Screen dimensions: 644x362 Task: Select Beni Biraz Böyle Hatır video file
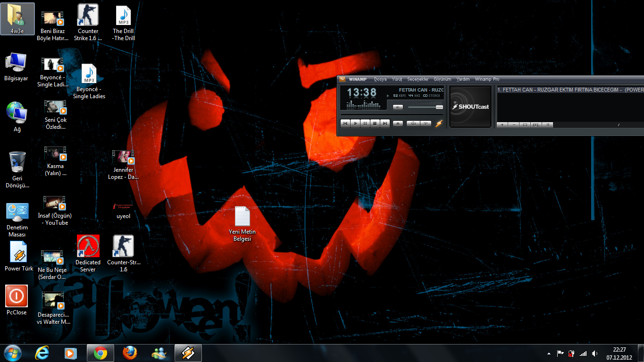(x=53, y=26)
